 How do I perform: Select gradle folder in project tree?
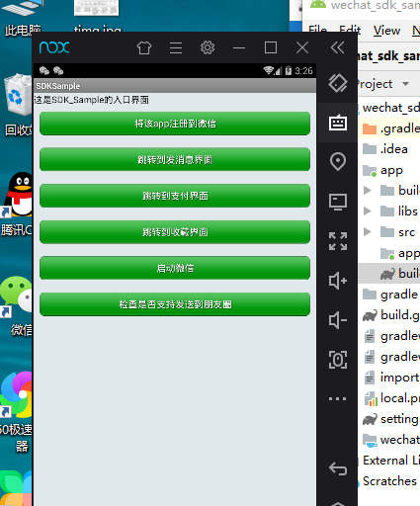[390, 295]
